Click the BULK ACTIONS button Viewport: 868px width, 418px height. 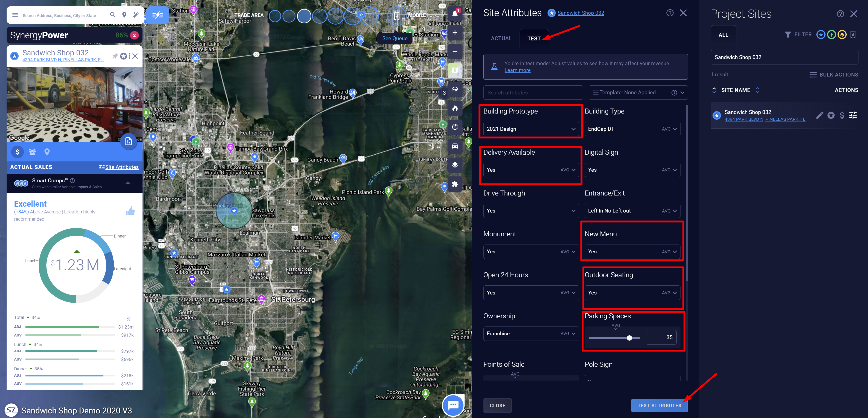tap(834, 75)
